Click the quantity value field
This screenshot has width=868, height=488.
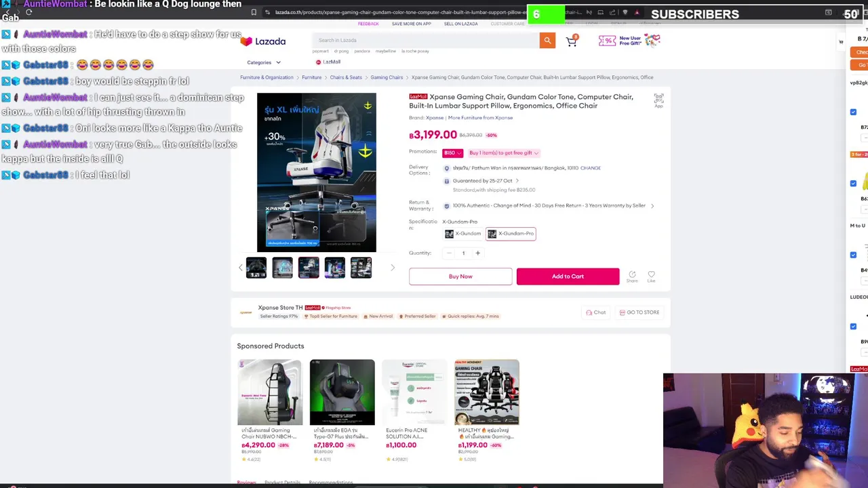[x=463, y=253]
